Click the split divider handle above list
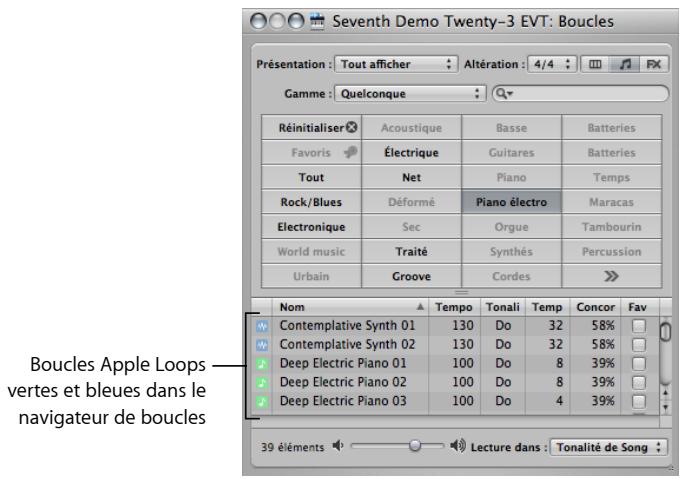Viewport: 687px width, 479px height. [461, 292]
